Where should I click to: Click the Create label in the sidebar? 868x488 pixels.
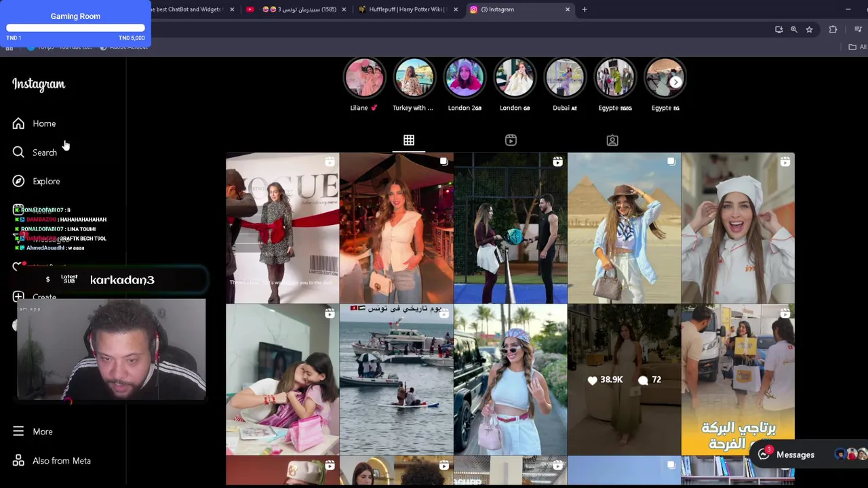(44, 297)
